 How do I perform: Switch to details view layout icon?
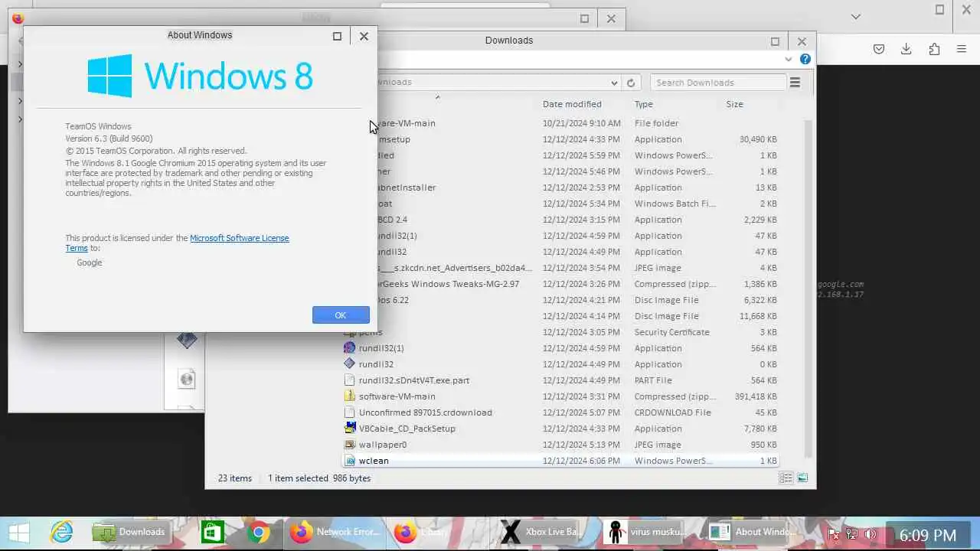[786, 478]
